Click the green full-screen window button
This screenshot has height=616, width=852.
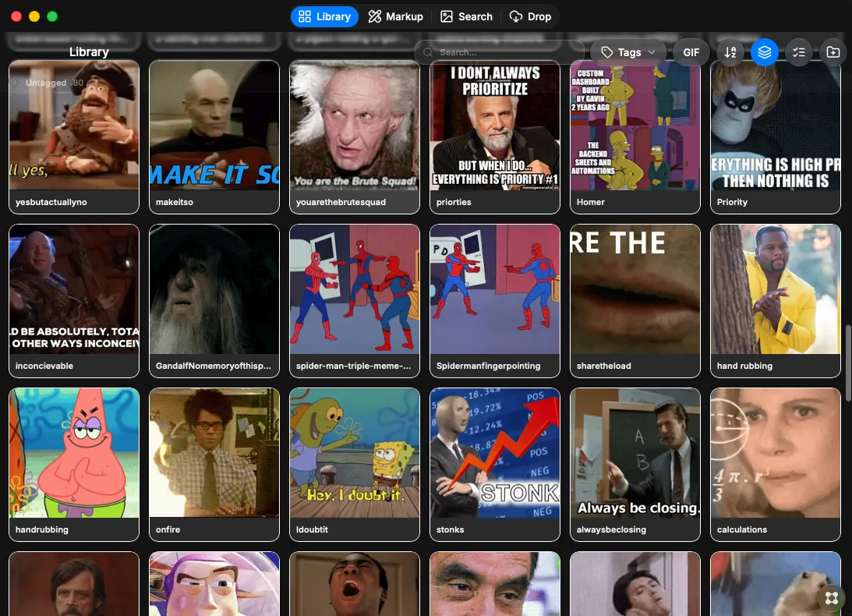[52, 16]
